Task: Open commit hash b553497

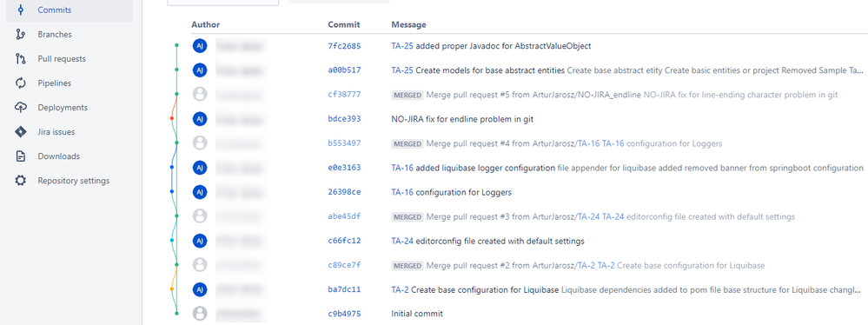Action: coord(344,143)
